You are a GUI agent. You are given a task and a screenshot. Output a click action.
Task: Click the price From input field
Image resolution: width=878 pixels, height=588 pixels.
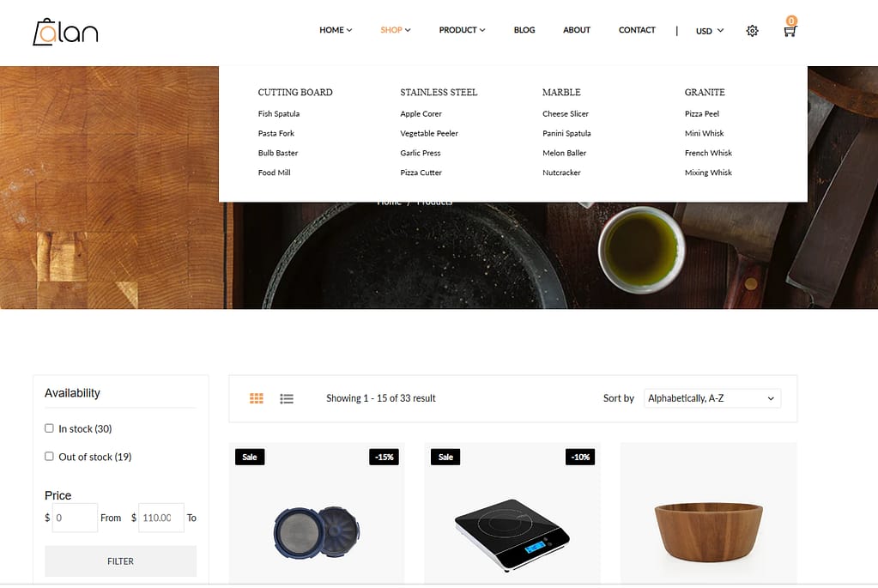(x=75, y=518)
